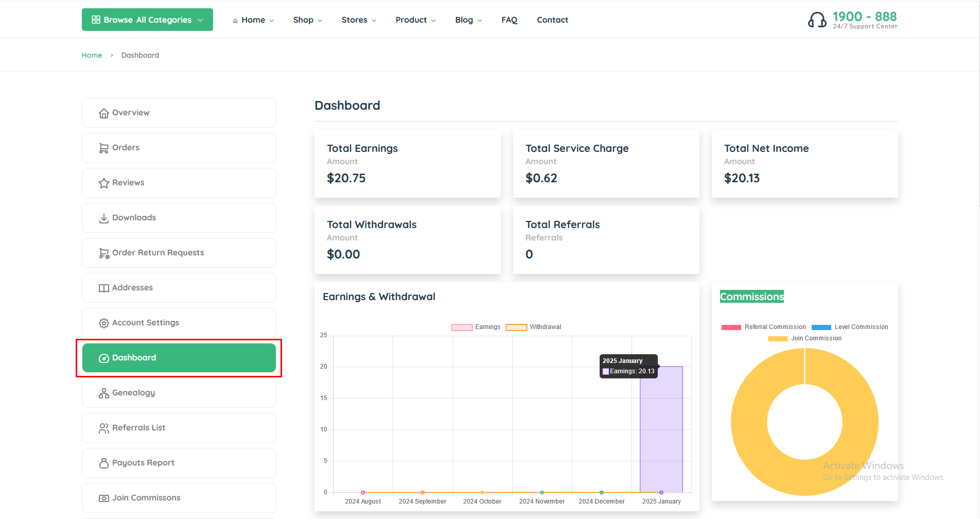
Task: Hide Referral Commission via its legend swatch
Action: [731, 326]
